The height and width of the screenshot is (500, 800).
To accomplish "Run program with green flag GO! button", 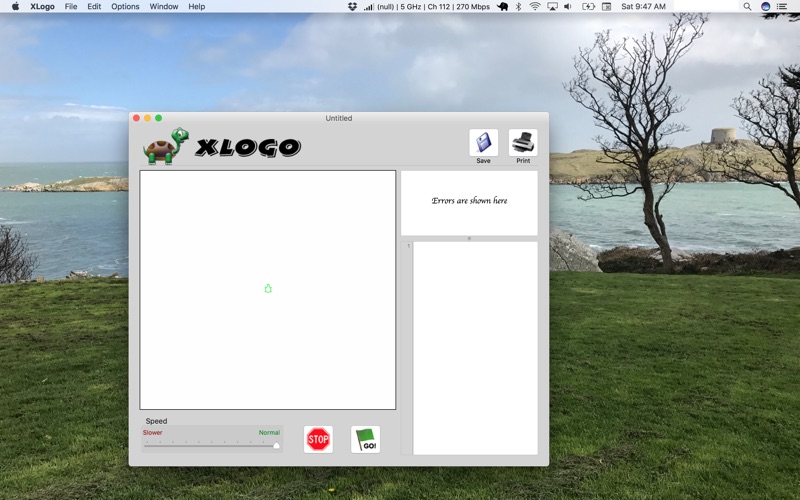I will coord(365,439).
